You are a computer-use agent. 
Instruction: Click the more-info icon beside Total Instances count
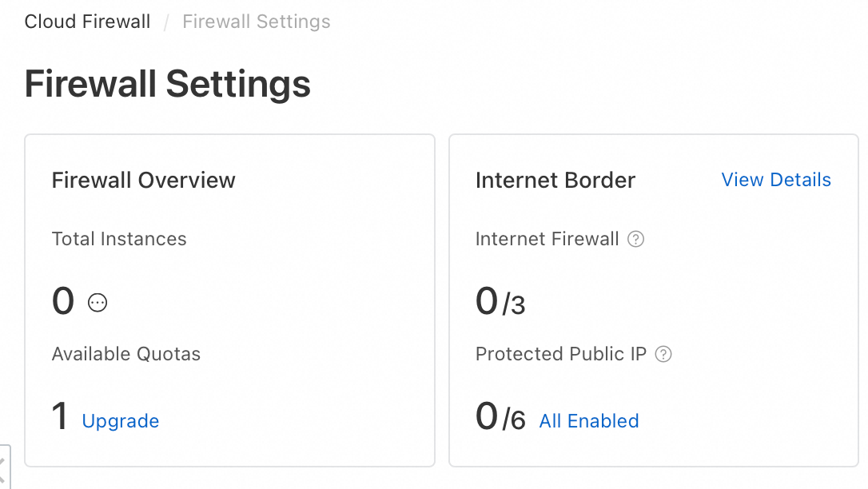98,303
